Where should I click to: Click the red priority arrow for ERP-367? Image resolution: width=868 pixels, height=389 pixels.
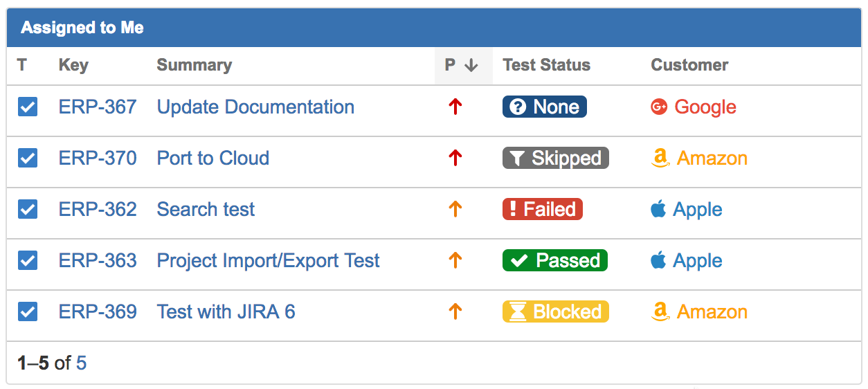coord(455,107)
